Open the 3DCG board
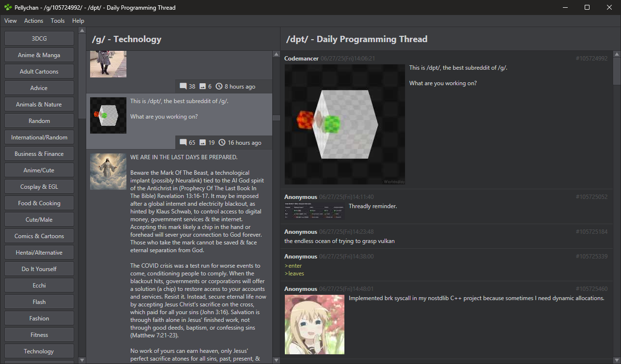Screen dimensions: 621x364 (39, 39)
